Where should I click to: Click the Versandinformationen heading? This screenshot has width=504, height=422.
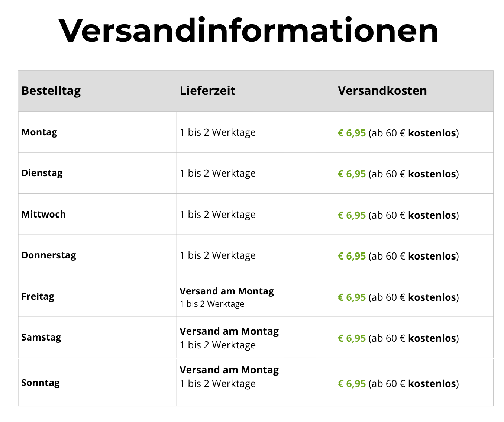pos(249,30)
